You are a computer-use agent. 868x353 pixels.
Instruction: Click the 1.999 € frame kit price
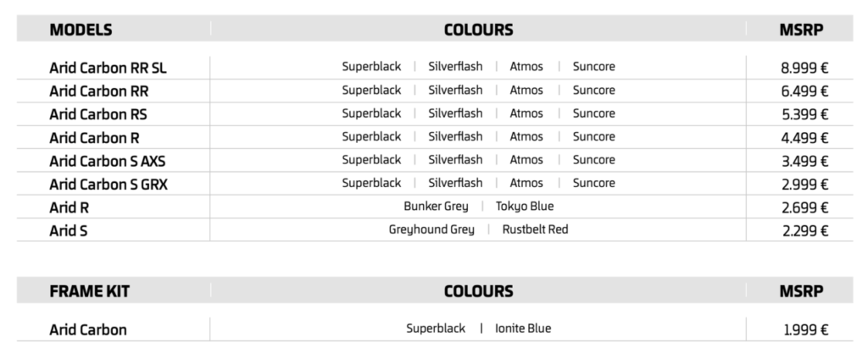click(x=806, y=330)
